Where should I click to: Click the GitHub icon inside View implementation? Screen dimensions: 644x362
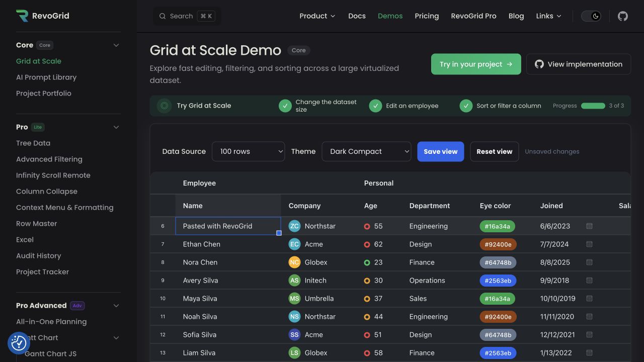click(539, 64)
